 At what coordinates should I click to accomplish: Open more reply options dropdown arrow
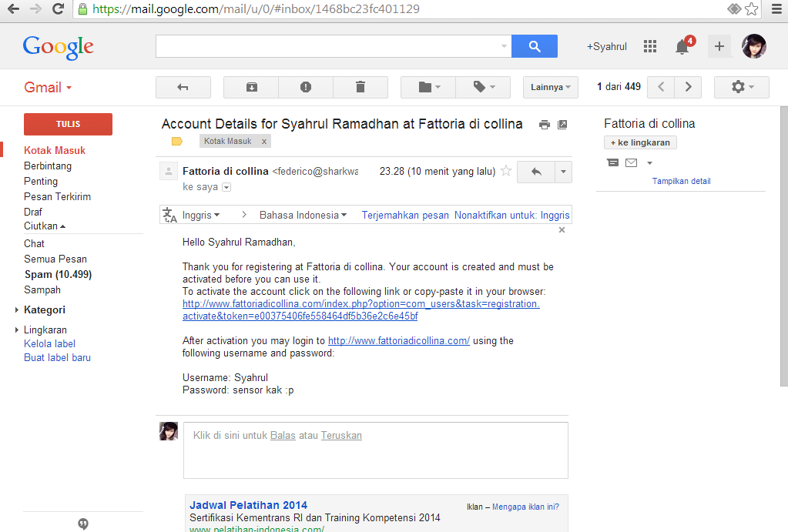pyautogui.click(x=563, y=172)
